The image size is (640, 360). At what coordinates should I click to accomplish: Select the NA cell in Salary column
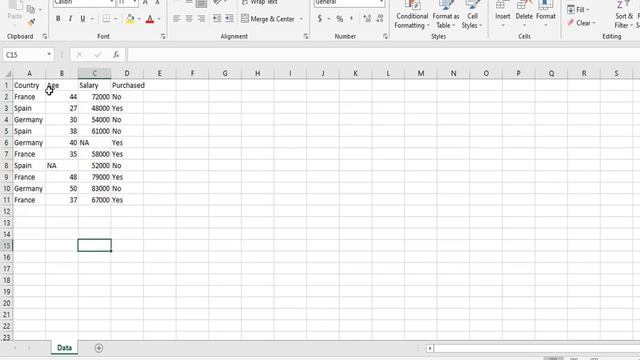point(94,142)
